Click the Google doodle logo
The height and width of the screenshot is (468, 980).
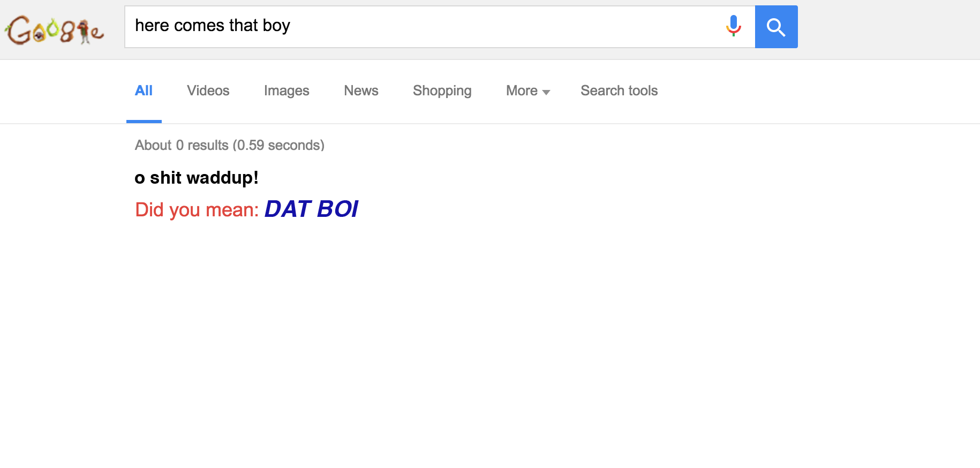pyautogui.click(x=55, y=30)
